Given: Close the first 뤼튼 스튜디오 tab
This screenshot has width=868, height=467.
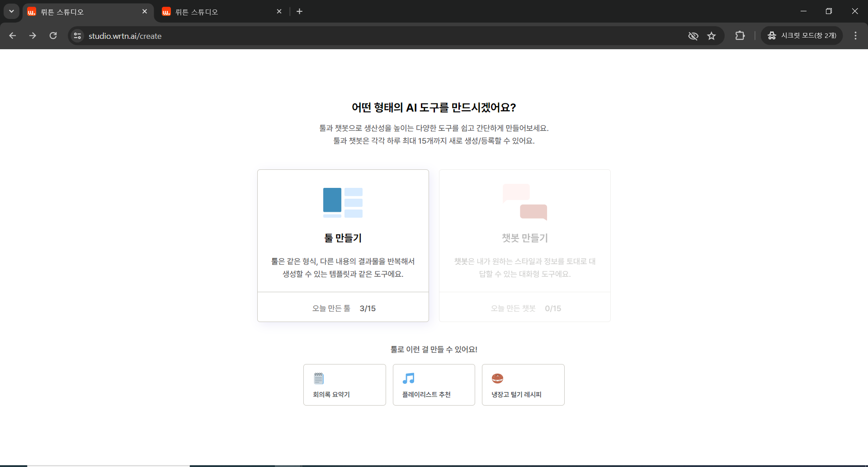Looking at the screenshot, I should (145, 11).
